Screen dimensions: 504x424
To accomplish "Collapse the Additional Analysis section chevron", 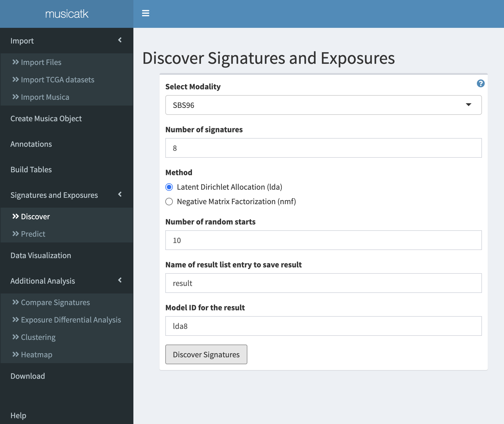I will click(x=120, y=280).
